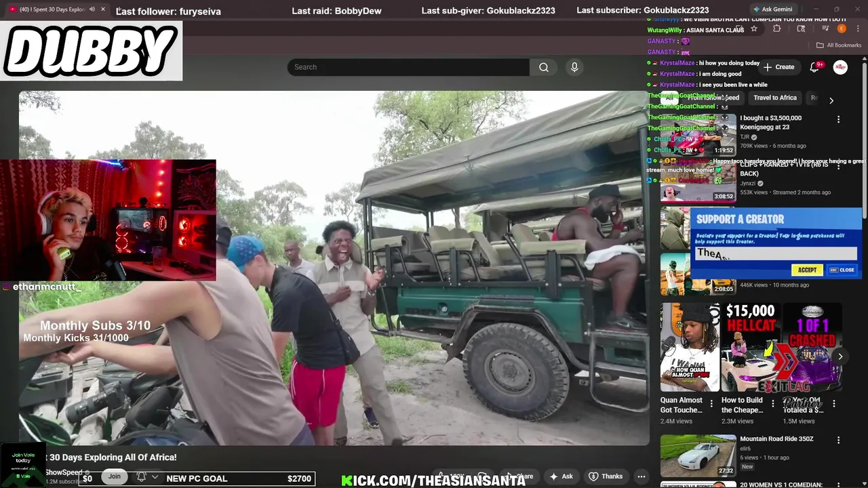The image size is (868, 488).
Task: Click the YouTube search magnifier button
Action: [x=544, y=67]
